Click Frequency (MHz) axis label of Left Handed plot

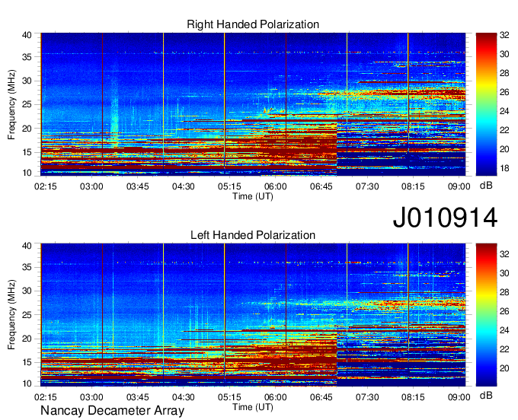(x=11, y=315)
